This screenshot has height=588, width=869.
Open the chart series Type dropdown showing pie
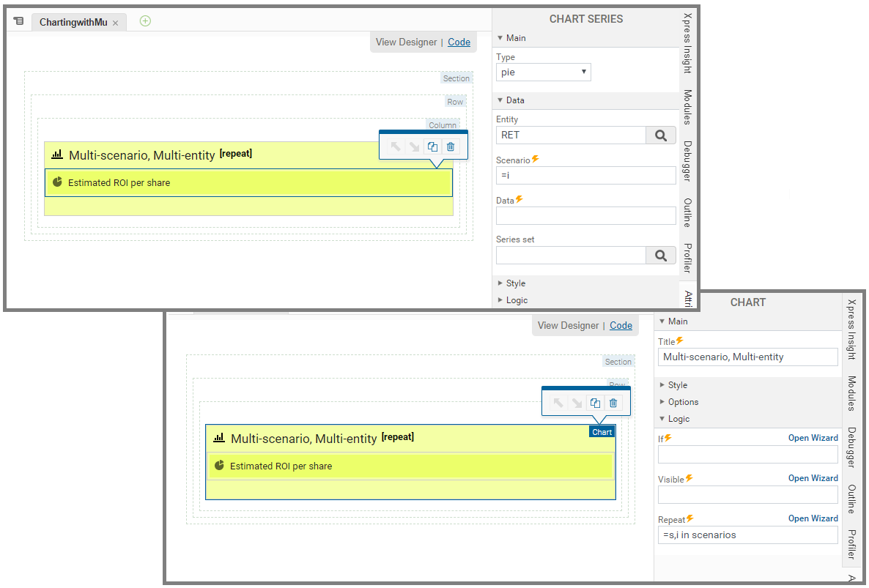click(x=543, y=72)
